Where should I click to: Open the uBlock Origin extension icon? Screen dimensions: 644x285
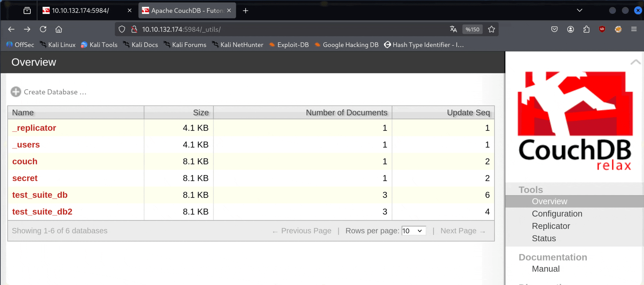click(x=602, y=29)
